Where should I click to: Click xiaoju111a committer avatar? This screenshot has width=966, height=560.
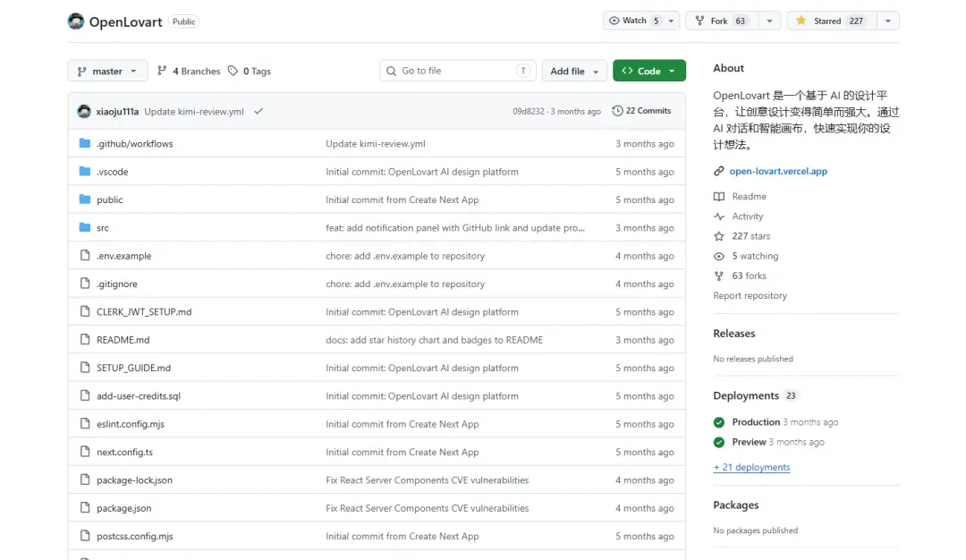84,112
